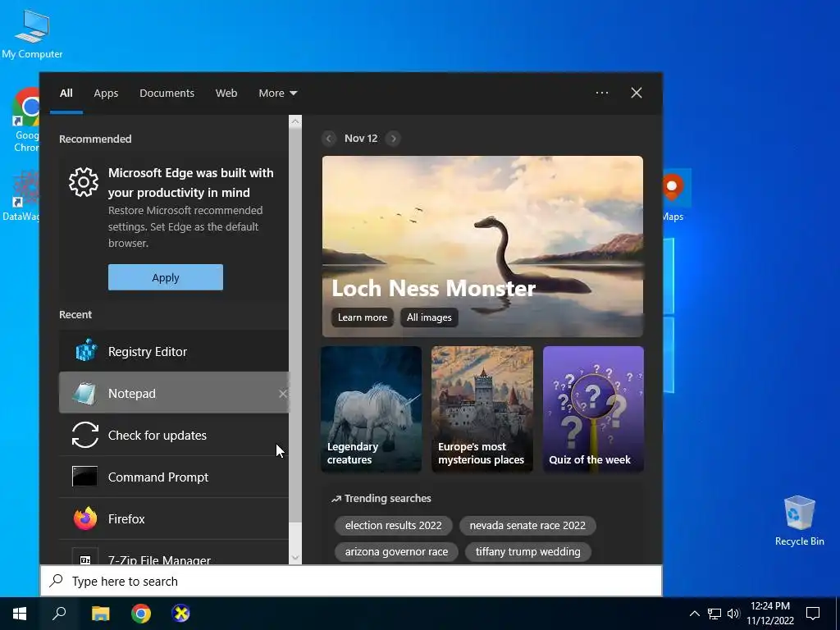Click scrollbar up arrow in results list
Image resolution: width=840 pixels, height=630 pixels.
(x=295, y=121)
